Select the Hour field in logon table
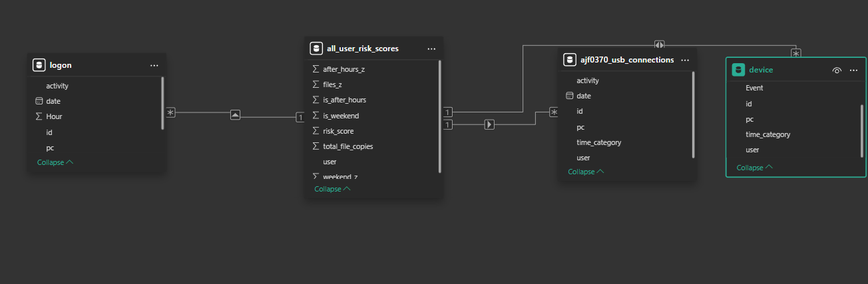This screenshot has width=868, height=284. (x=54, y=116)
